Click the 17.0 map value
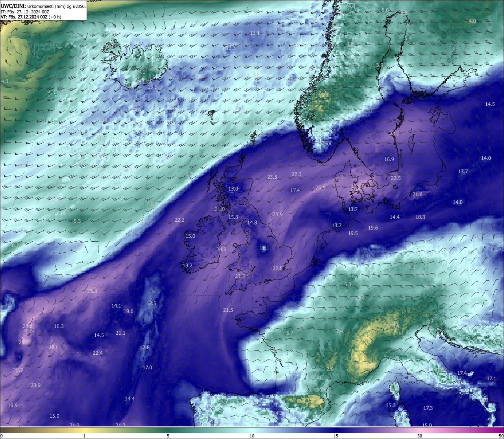504x439 pixels. pyautogui.click(x=147, y=367)
